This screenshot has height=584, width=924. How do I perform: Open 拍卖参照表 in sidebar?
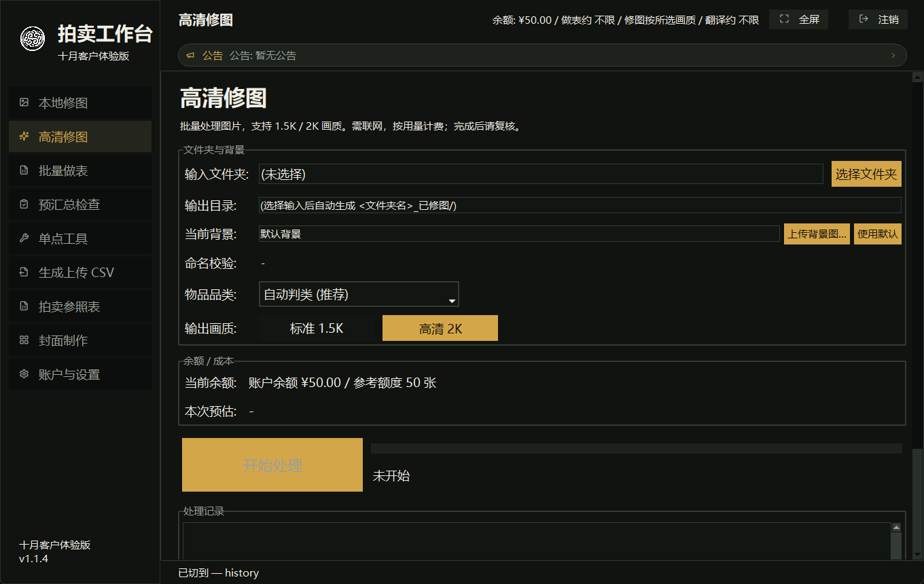coord(80,306)
